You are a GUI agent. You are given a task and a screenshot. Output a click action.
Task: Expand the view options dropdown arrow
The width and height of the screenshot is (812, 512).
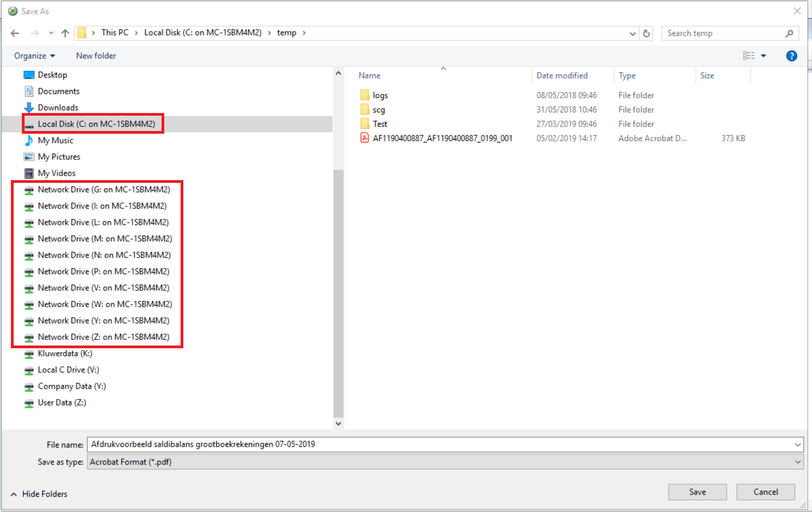tap(763, 56)
